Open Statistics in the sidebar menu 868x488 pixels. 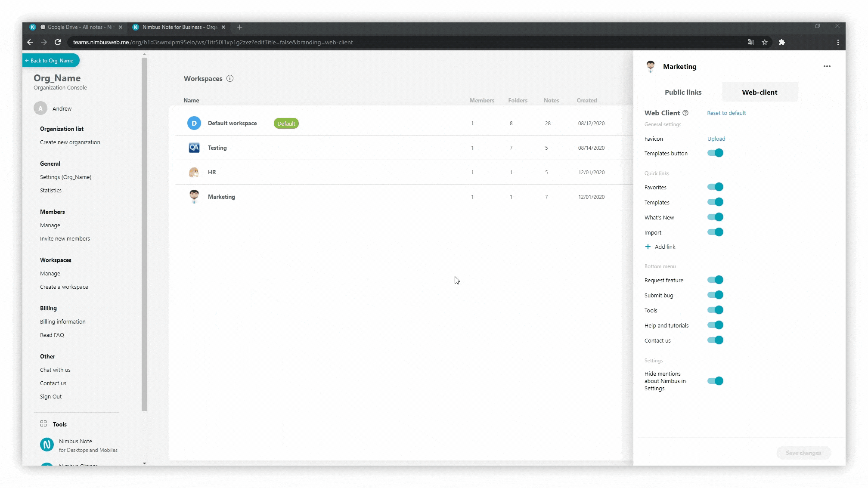(51, 190)
